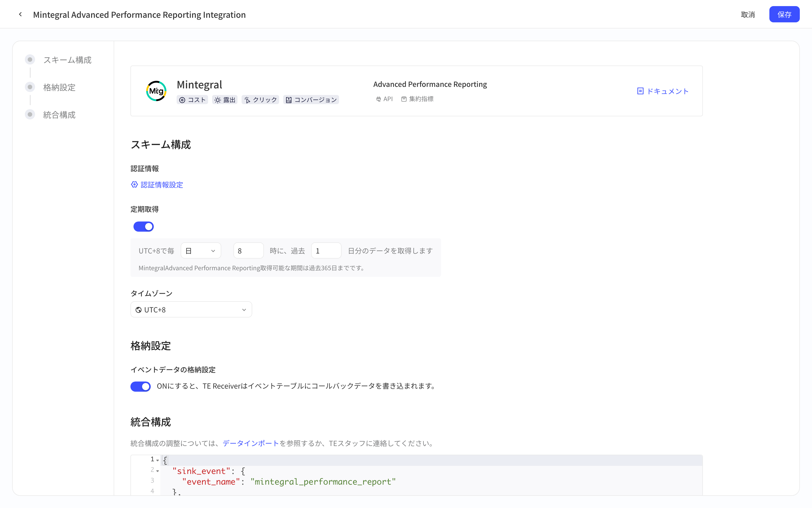Click the 取消 button
The image size is (812, 508).
click(748, 14)
